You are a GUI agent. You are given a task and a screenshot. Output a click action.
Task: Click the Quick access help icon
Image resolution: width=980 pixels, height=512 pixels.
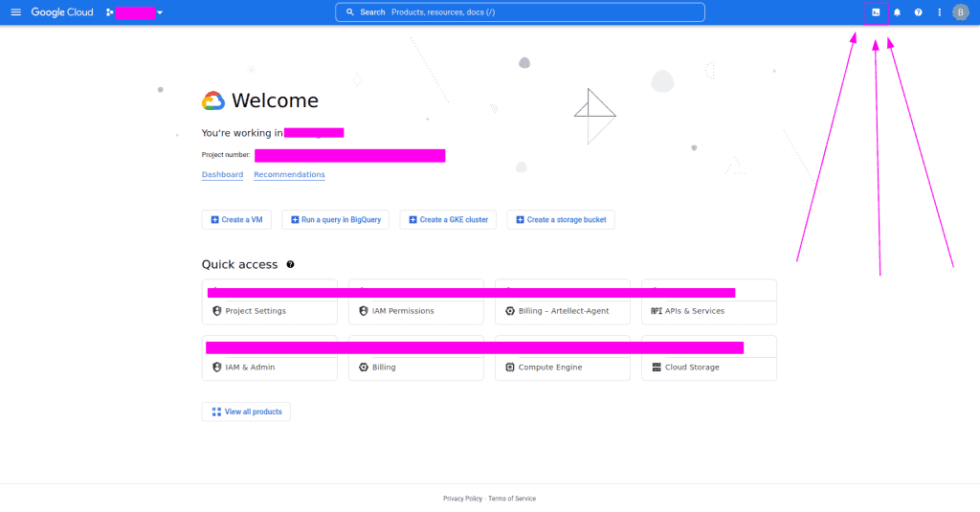coord(290,264)
